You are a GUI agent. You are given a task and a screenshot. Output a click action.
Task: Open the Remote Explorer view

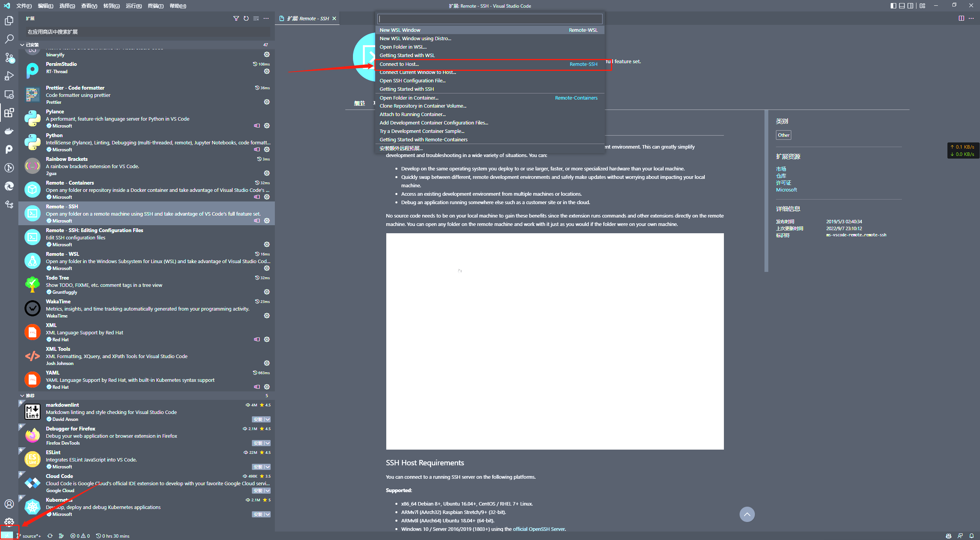[9, 94]
